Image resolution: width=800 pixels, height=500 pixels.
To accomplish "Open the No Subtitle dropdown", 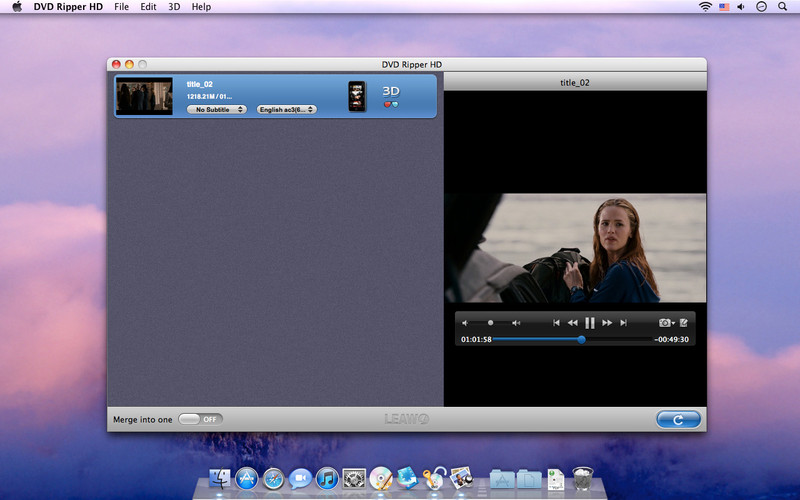I will 217,109.
